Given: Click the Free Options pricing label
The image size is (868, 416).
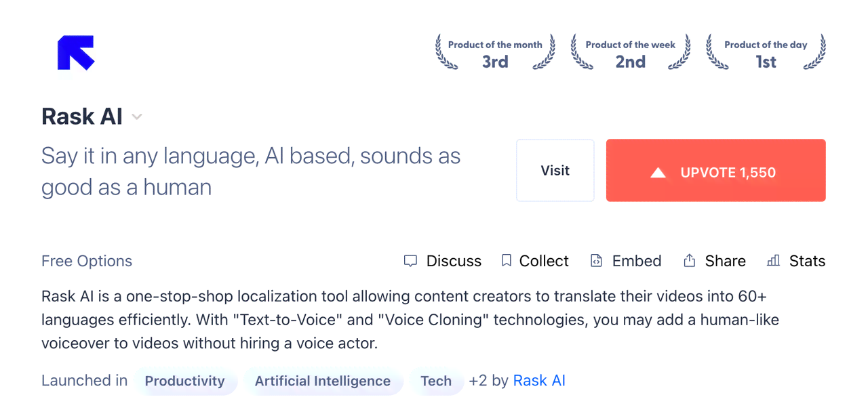Looking at the screenshot, I should click(x=87, y=261).
